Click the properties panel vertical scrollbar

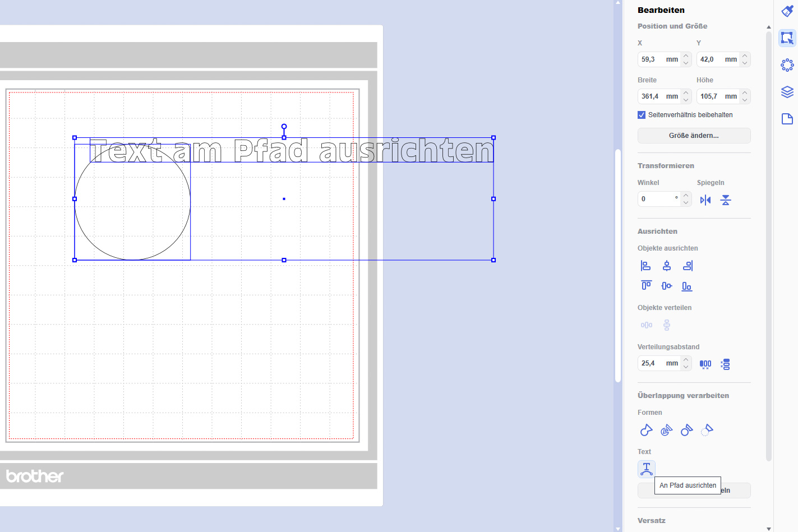point(768,247)
